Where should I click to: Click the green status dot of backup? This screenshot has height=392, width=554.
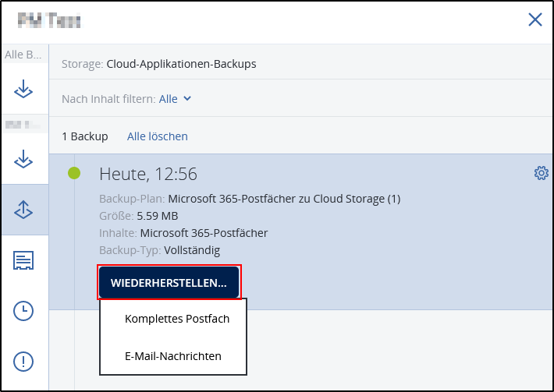pos(74,173)
